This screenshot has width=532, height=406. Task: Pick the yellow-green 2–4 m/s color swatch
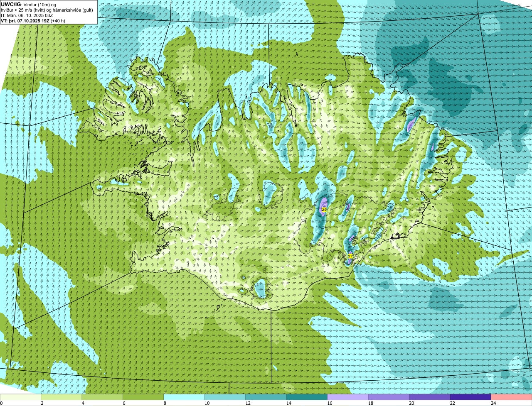62,397
